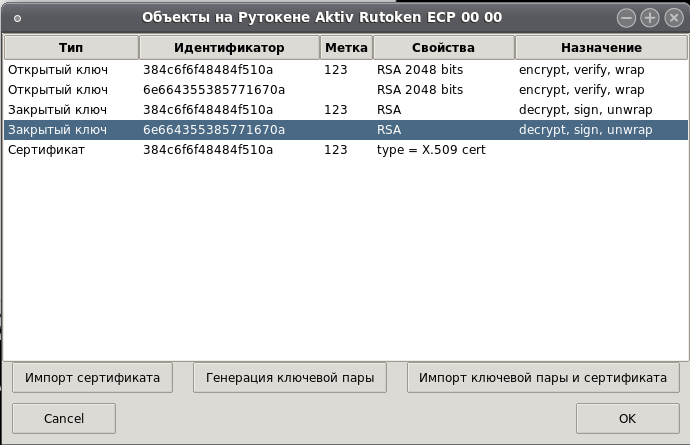
Task: Sort by the Тип column header
Action: (71, 48)
